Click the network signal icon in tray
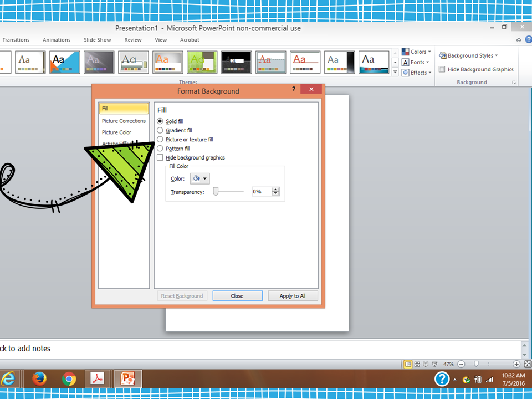 [489, 380]
